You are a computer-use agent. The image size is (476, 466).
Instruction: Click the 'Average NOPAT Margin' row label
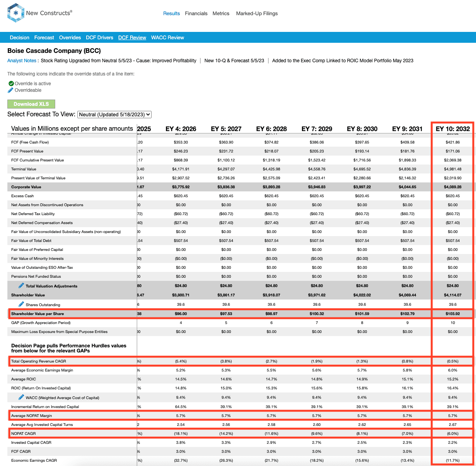click(31, 416)
